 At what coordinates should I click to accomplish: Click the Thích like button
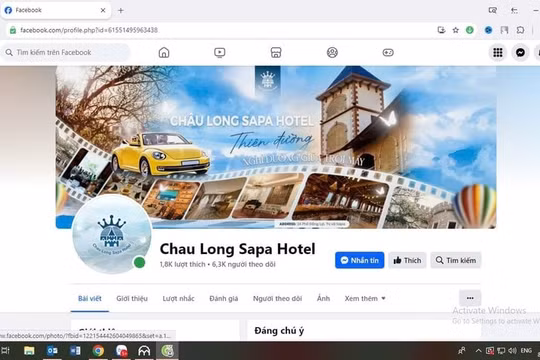pyautogui.click(x=407, y=260)
